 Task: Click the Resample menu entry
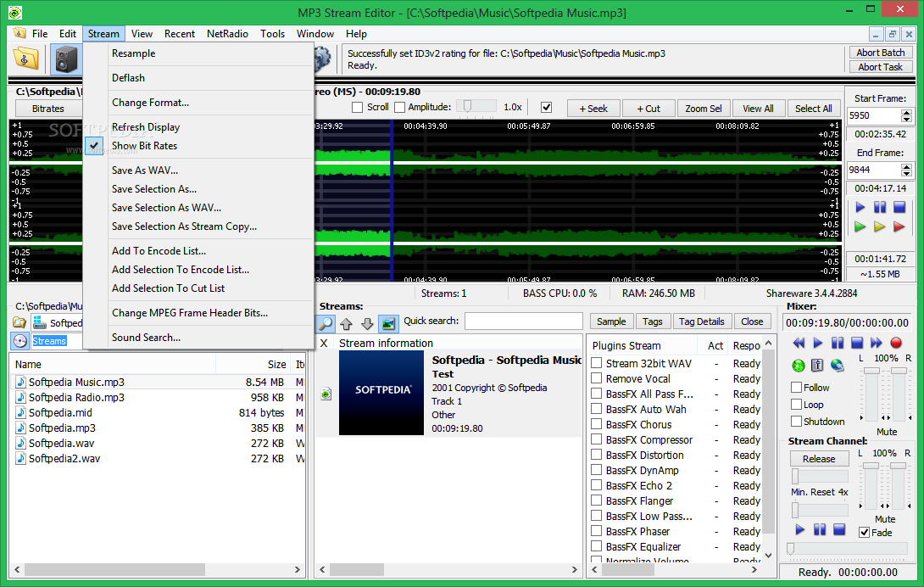pos(198,53)
